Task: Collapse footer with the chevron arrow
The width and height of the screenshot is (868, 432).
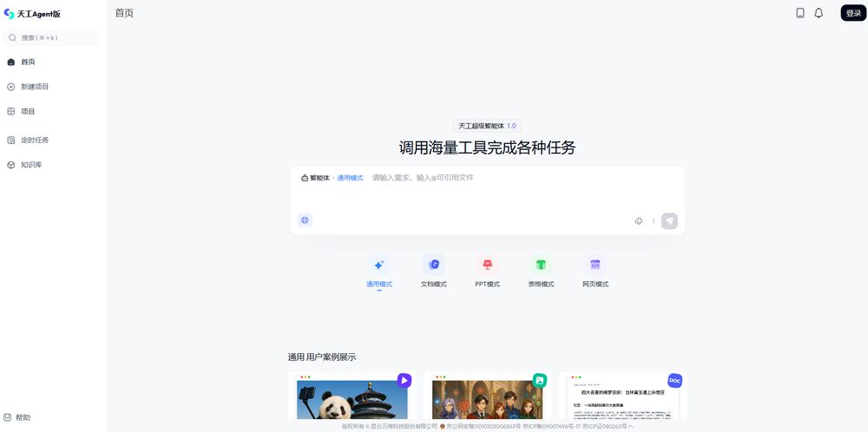Action: point(630,427)
